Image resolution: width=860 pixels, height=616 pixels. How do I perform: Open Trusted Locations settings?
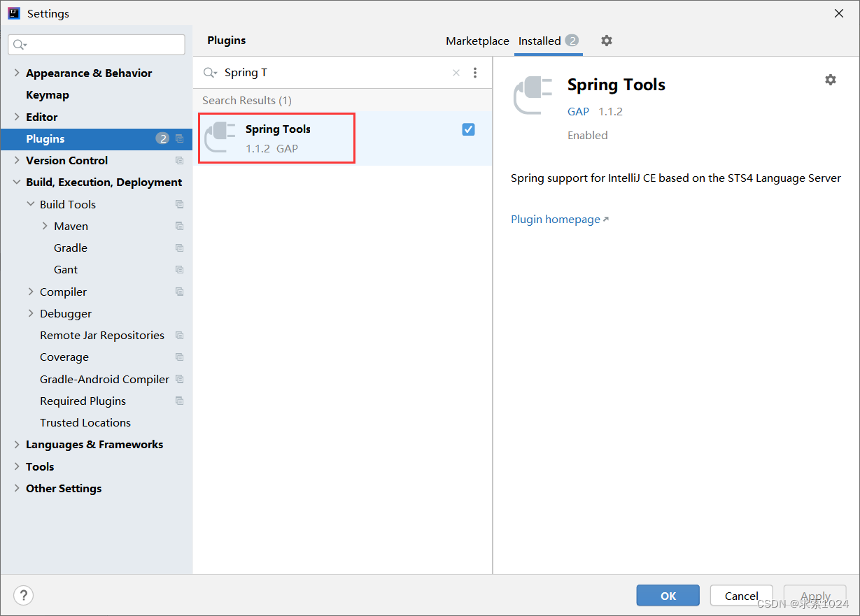85,423
